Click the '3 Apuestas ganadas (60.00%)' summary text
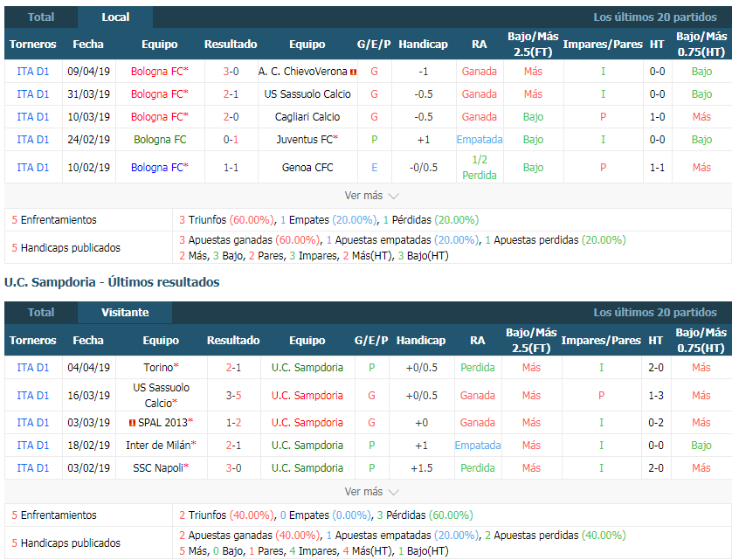 click(x=249, y=240)
